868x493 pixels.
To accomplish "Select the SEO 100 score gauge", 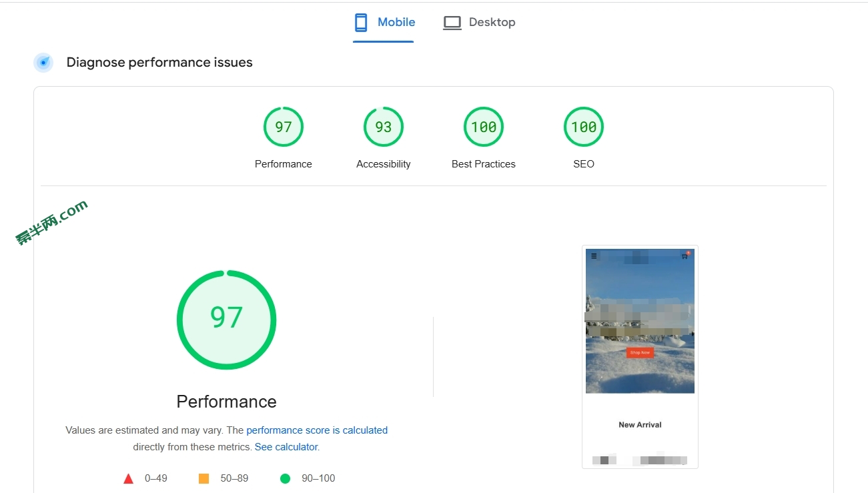I will [584, 127].
